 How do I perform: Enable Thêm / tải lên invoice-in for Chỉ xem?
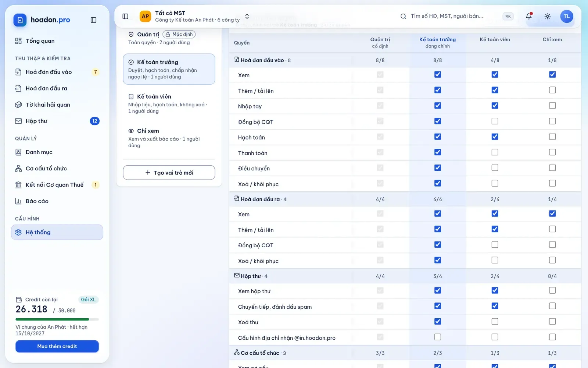[x=552, y=90]
